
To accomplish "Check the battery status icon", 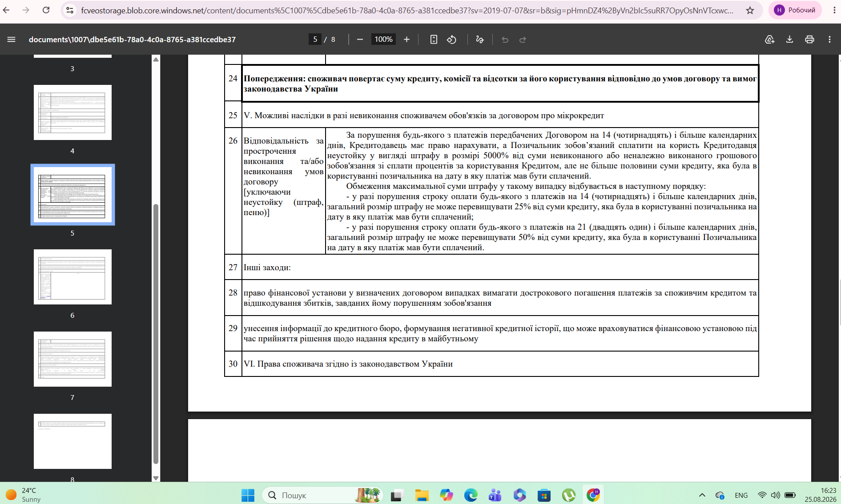I will click(790, 495).
